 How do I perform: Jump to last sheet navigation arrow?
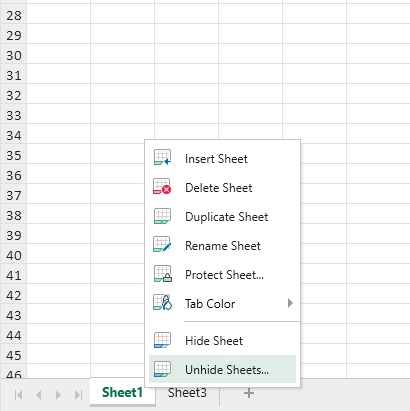[x=78, y=395]
